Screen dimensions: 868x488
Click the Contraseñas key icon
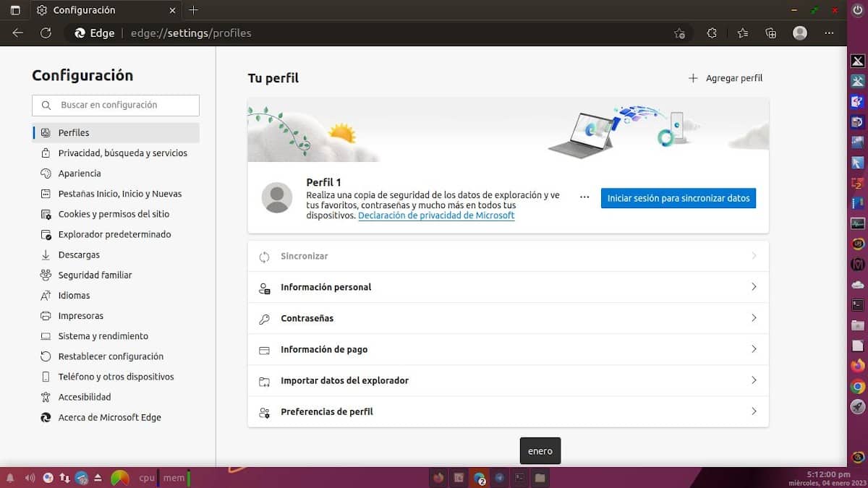pos(265,319)
